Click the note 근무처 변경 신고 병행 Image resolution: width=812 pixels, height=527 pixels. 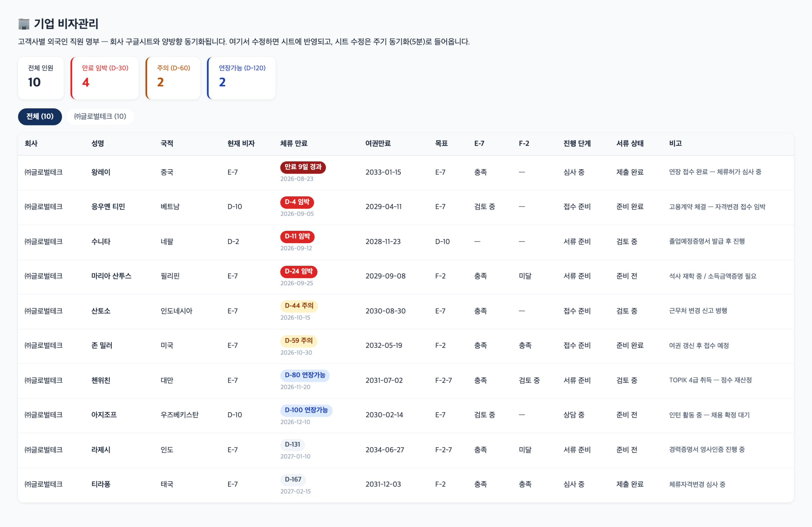(x=698, y=311)
